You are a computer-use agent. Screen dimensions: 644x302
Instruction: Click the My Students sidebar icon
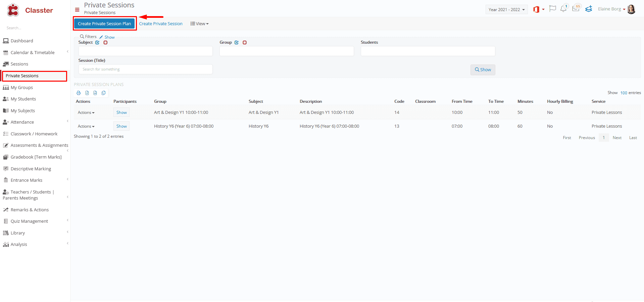tap(6, 99)
